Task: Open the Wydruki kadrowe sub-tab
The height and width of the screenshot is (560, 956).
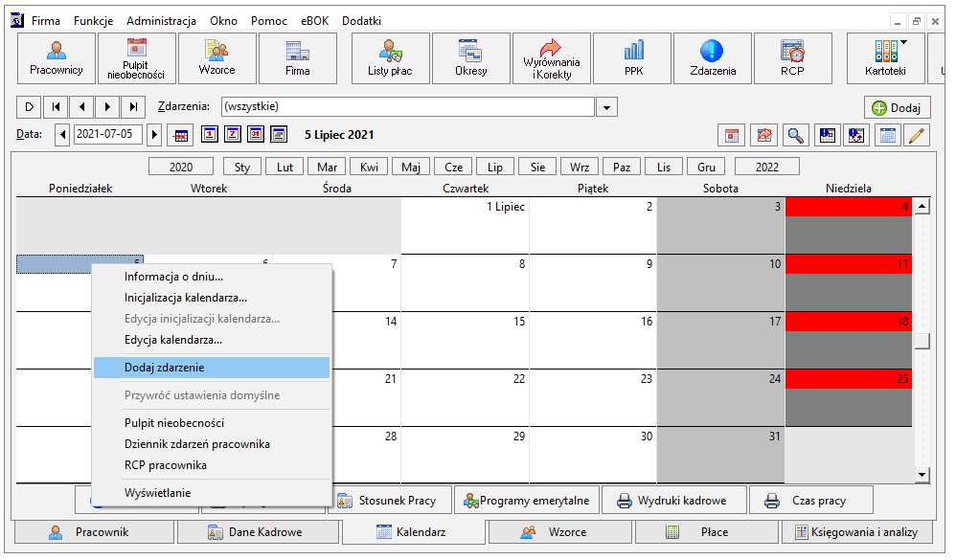Action: coord(673,501)
